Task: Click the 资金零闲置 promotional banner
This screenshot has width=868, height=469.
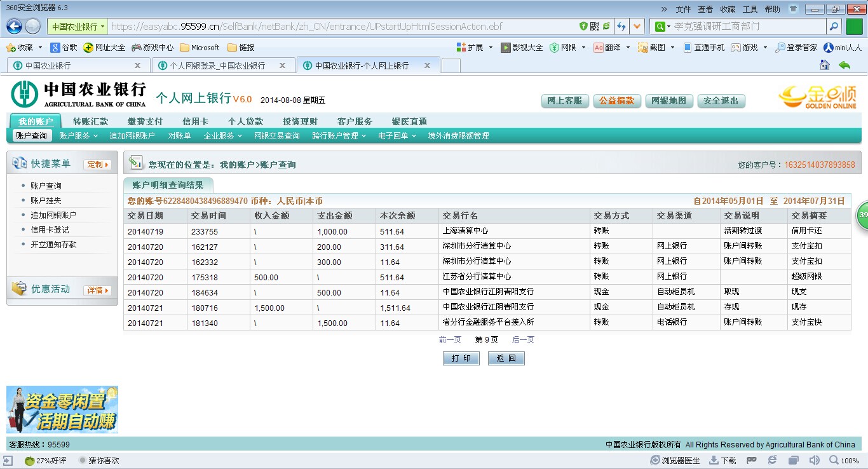Action: pos(62,409)
